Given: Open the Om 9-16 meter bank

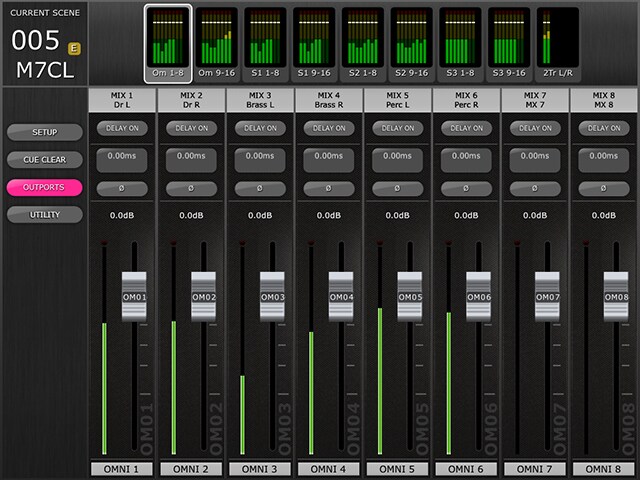Looking at the screenshot, I should point(216,43).
